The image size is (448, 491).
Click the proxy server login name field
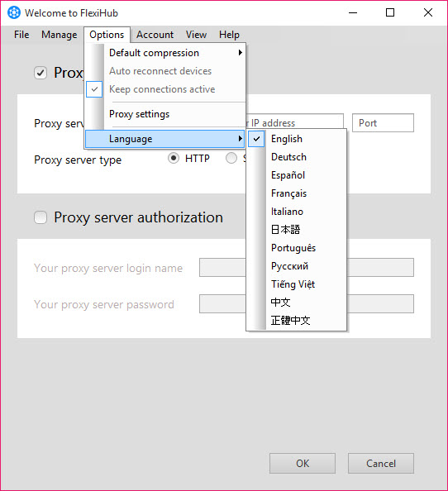coord(307,268)
